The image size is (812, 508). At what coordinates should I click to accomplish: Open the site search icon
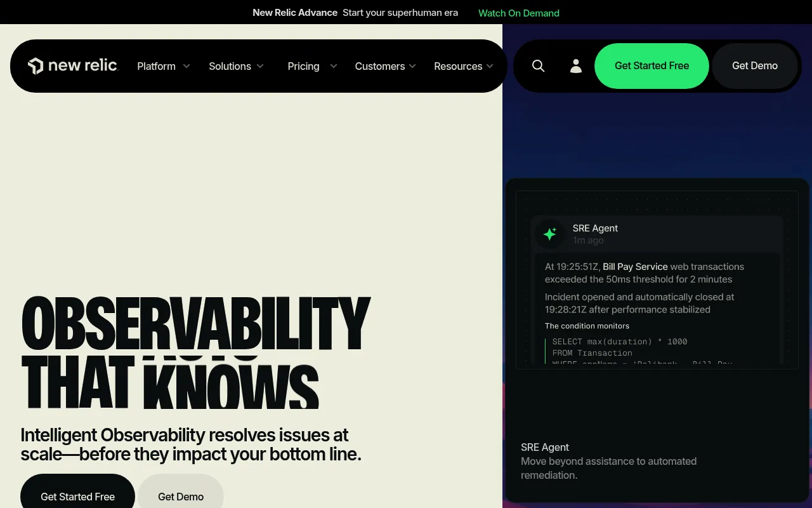click(538, 66)
